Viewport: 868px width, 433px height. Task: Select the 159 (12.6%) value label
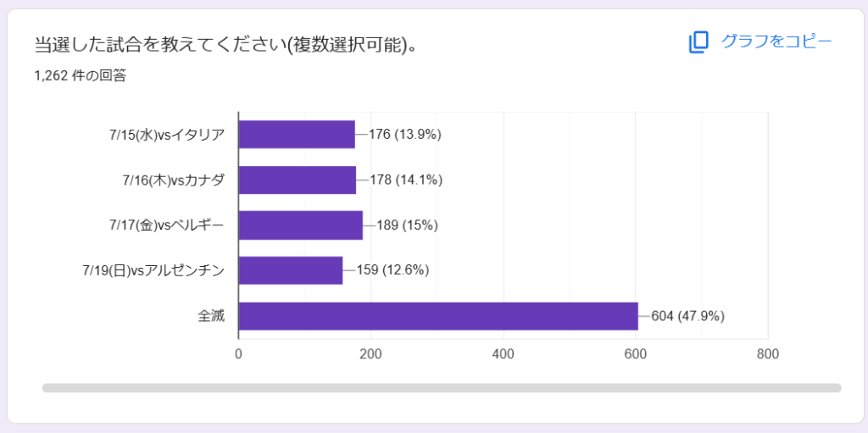[x=392, y=270]
